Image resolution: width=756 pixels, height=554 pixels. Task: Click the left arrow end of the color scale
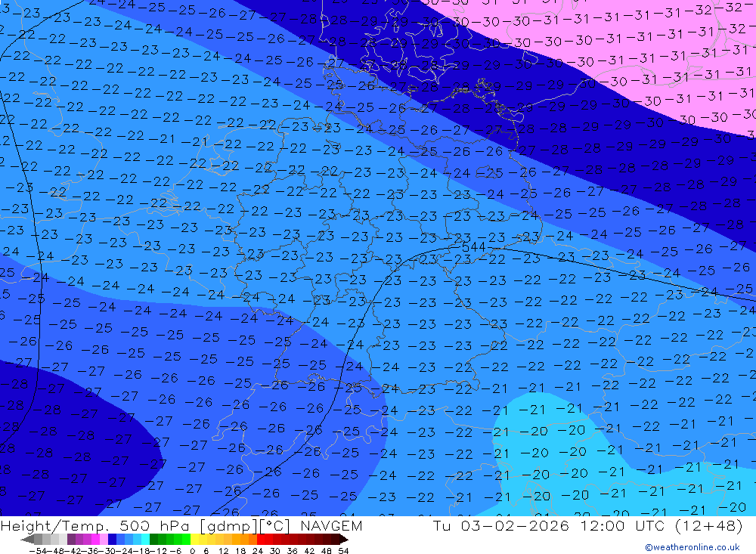(27, 540)
